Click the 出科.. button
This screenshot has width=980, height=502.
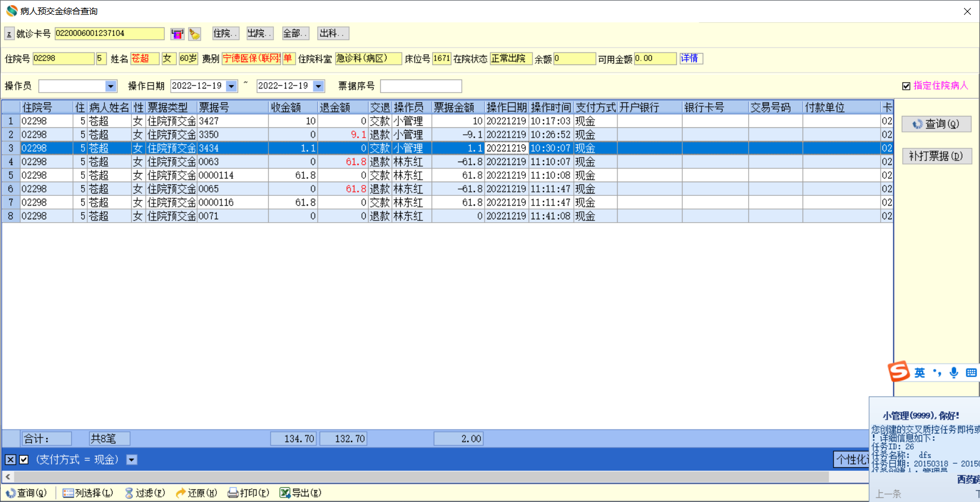point(333,34)
